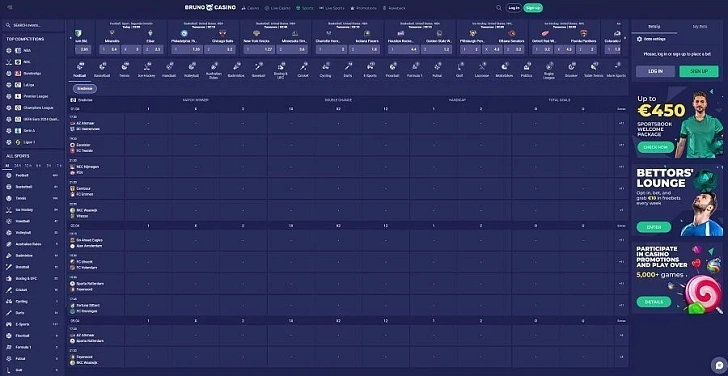This screenshot has height=376, width=728.
Task: Switch to the Betslip tab
Action: click(x=654, y=26)
